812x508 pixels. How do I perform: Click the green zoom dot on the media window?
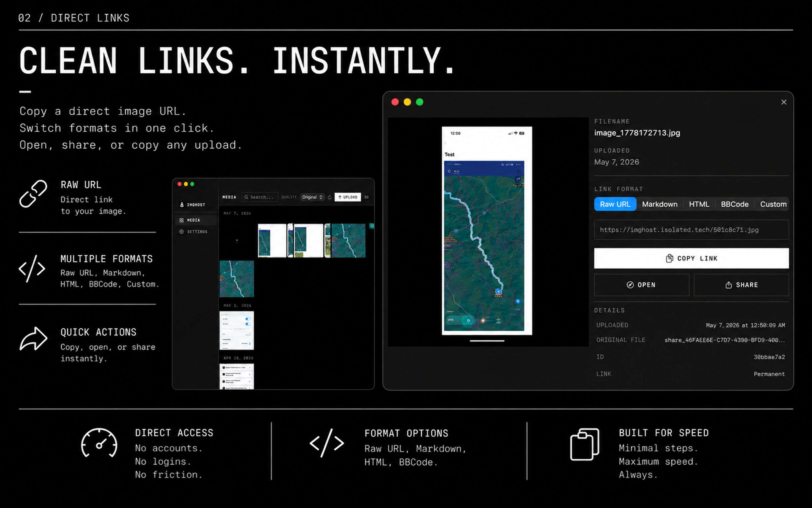[192, 184]
